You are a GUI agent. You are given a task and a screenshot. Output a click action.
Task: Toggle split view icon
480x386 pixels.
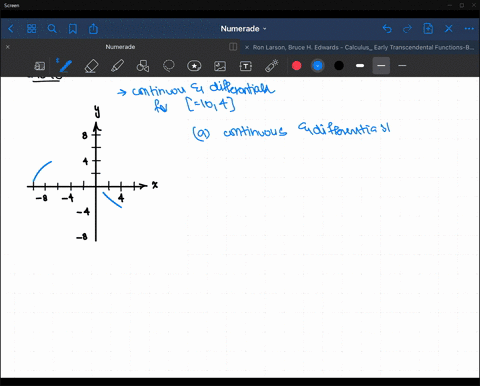coord(233,47)
